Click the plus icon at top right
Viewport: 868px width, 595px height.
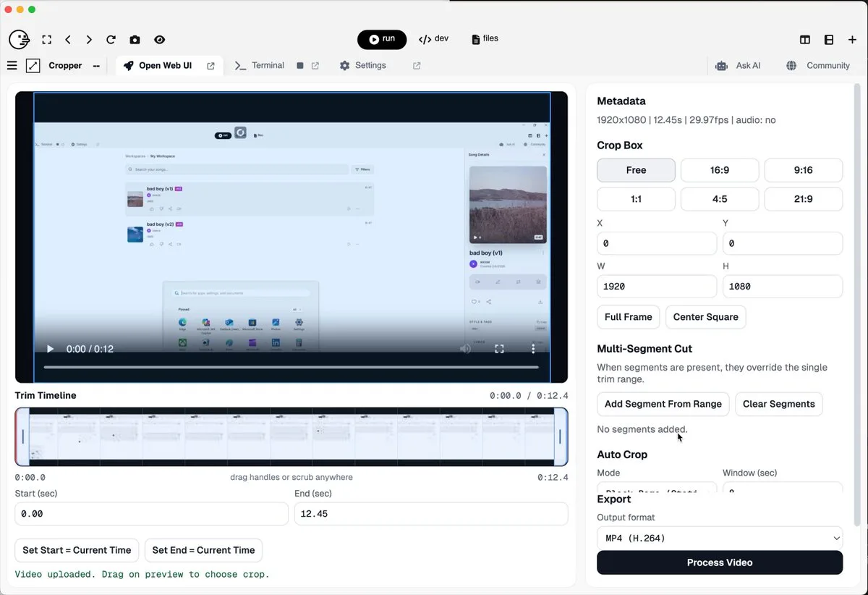click(x=852, y=40)
